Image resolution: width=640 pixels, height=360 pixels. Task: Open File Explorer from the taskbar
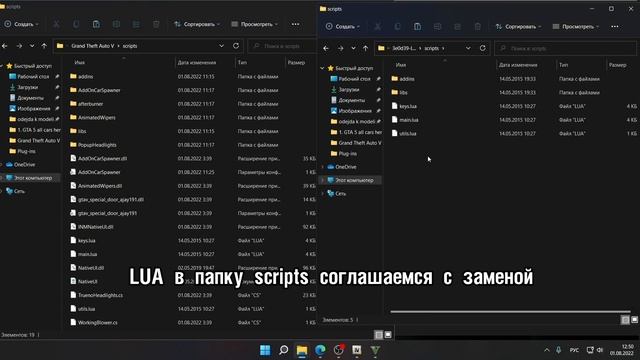pos(302,350)
